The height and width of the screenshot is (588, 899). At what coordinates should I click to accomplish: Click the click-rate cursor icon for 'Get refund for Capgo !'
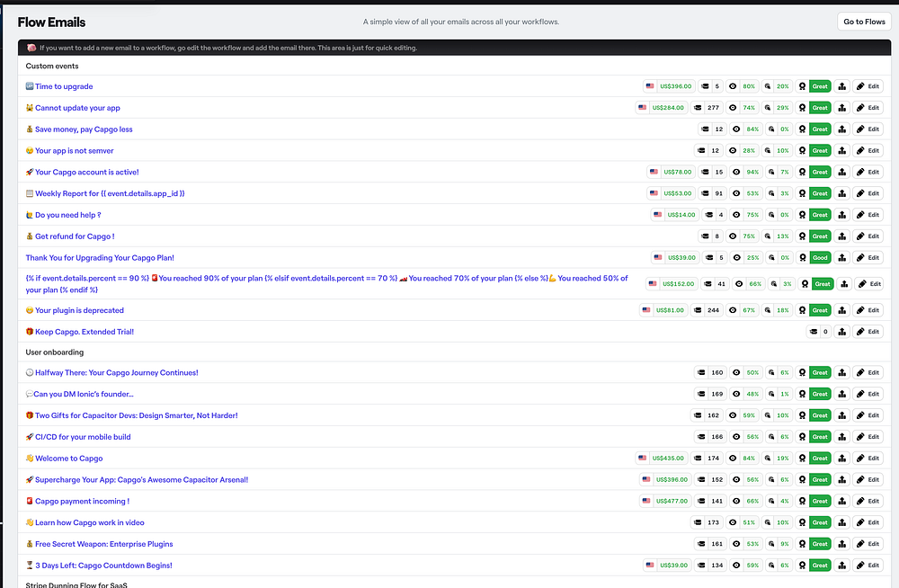[x=767, y=236]
